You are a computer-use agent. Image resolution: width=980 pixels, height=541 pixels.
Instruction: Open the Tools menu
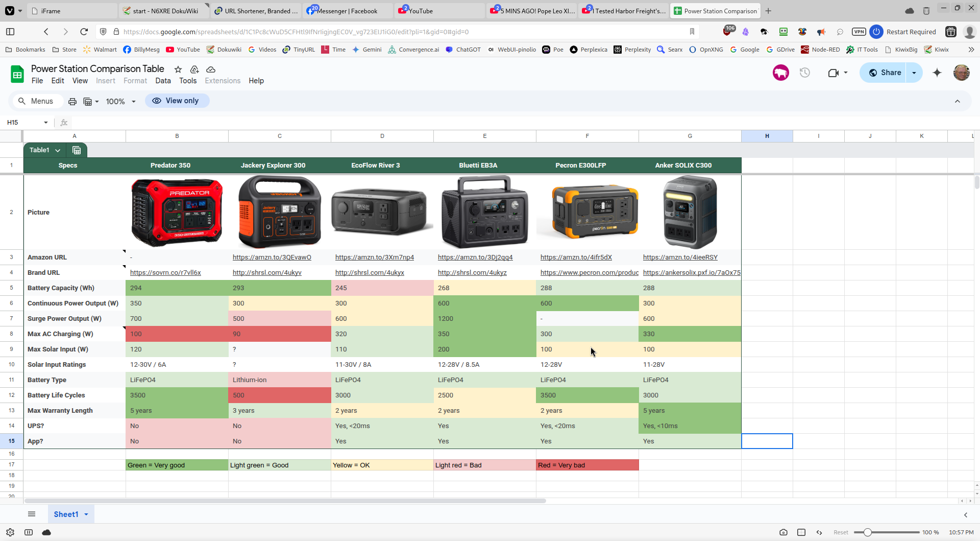pyautogui.click(x=188, y=81)
